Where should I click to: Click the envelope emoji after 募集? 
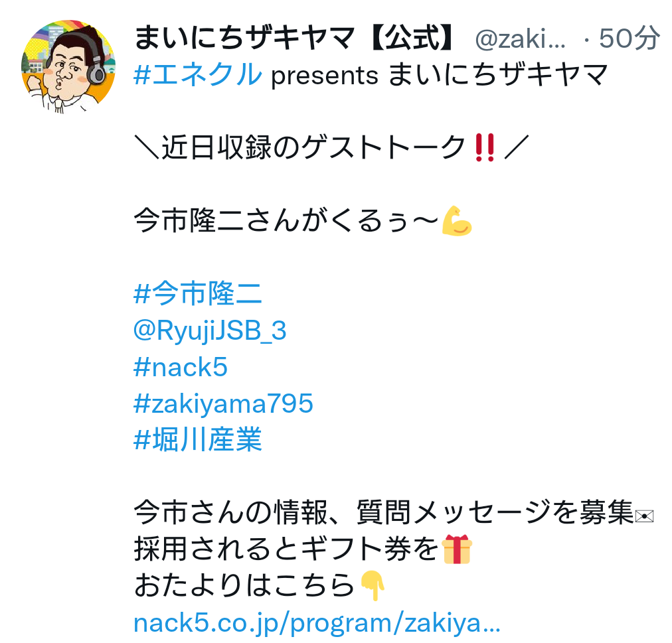tap(644, 516)
